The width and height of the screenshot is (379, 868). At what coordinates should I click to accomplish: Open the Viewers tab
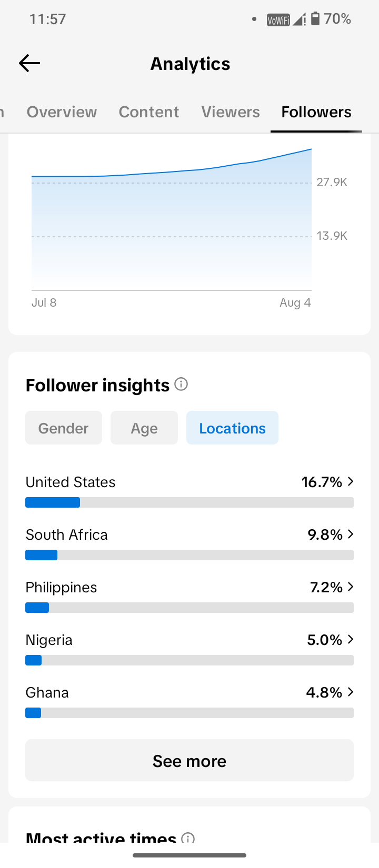point(231,112)
